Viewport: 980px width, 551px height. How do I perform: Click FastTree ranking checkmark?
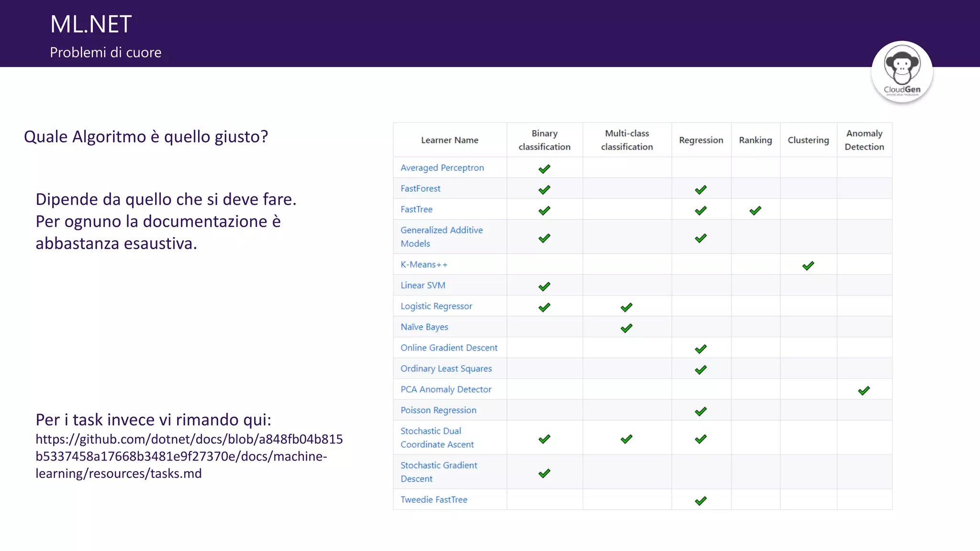[x=755, y=210]
